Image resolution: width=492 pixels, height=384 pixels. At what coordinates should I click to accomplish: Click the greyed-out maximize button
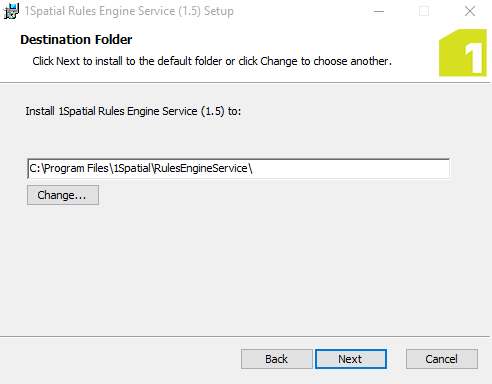coord(424,11)
